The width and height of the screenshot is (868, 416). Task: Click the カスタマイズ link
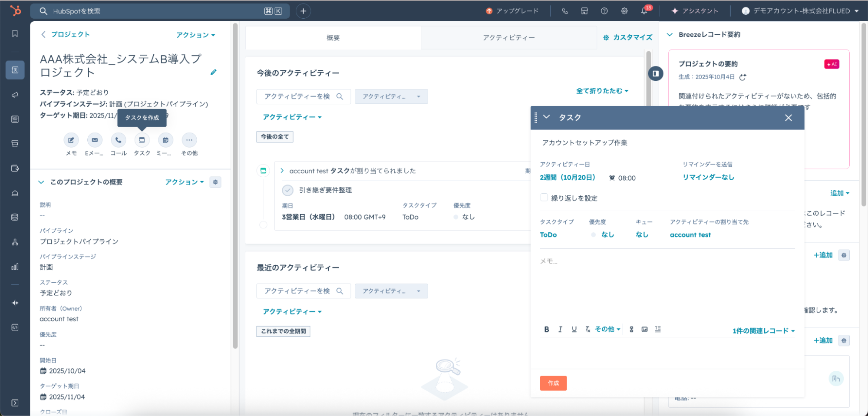(x=628, y=38)
